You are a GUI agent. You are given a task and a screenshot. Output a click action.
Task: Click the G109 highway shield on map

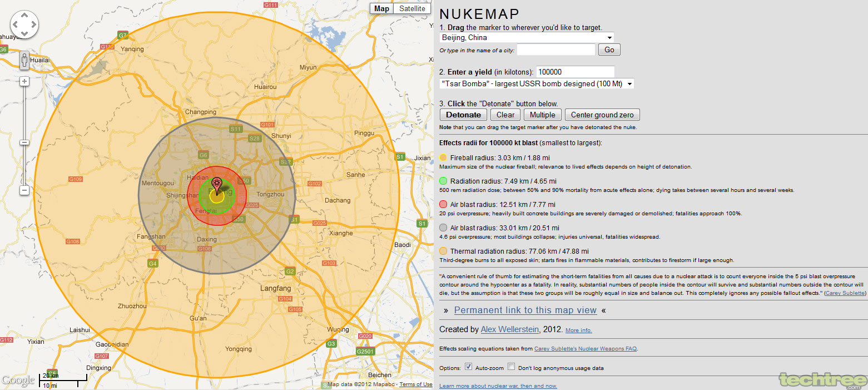[x=75, y=179]
